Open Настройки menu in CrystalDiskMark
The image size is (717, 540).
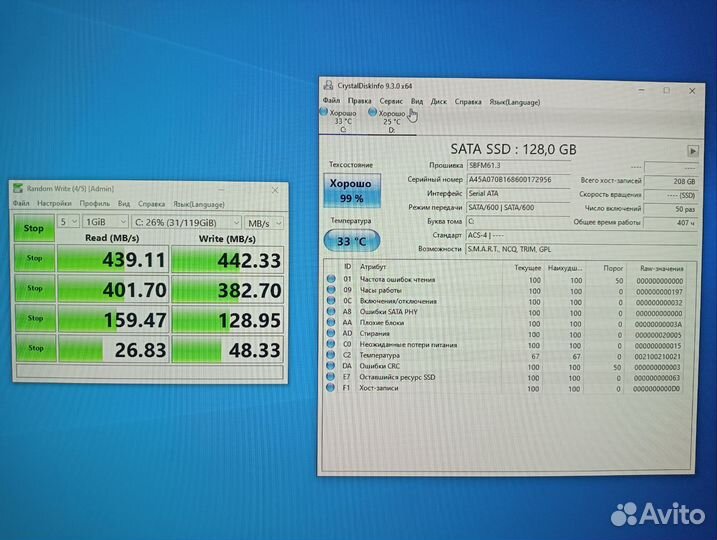[x=54, y=203]
